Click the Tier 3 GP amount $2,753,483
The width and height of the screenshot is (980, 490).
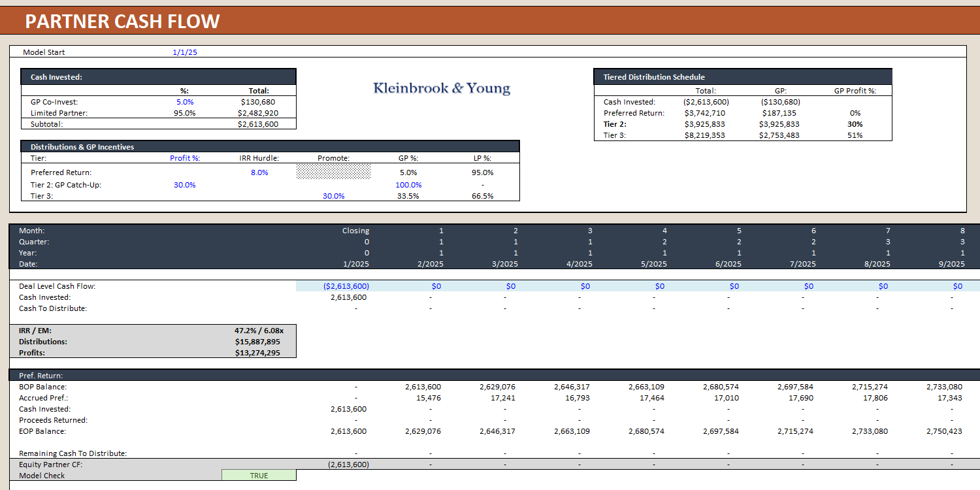pyautogui.click(x=779, y=135)
